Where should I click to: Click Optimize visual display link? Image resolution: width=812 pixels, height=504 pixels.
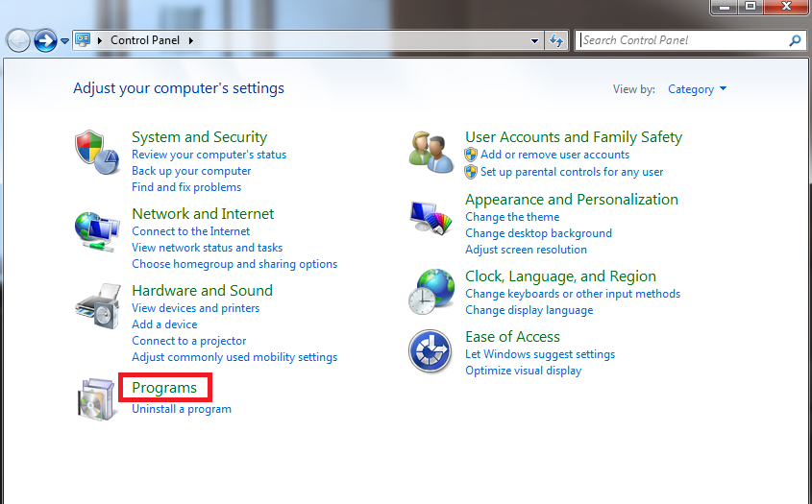(524, 371)
